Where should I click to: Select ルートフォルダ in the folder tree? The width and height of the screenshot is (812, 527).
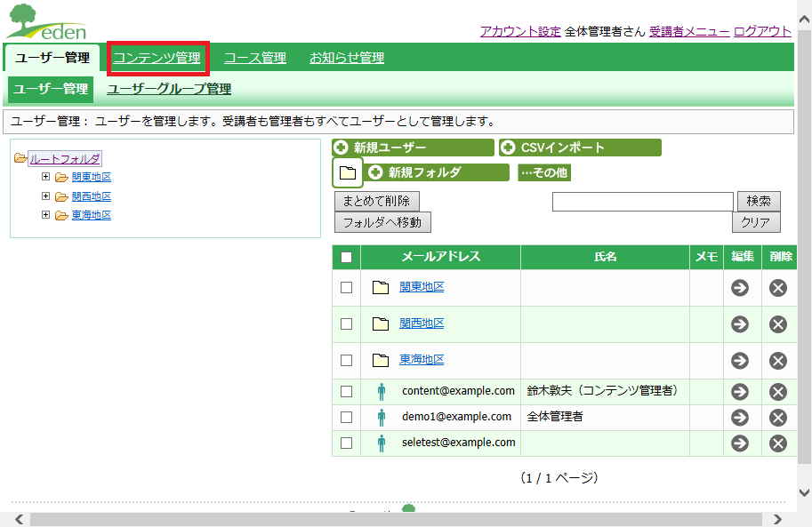[x=65, y=159]
